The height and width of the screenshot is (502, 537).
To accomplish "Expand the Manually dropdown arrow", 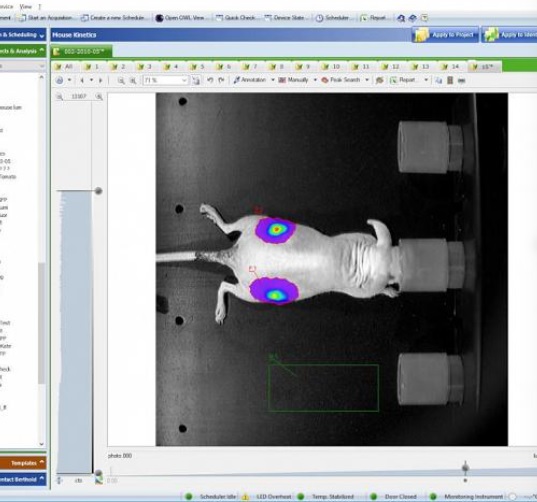I will coord(315,80).
